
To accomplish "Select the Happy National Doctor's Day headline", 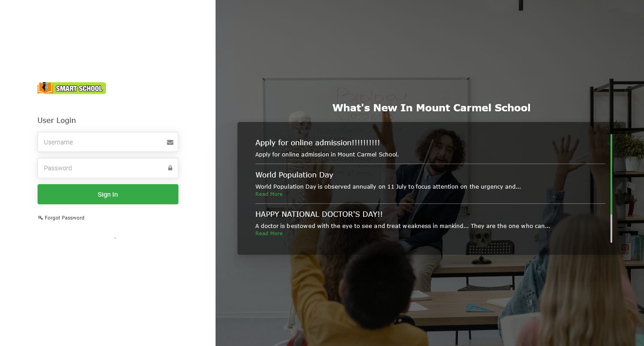I will (x=318, y=214).
